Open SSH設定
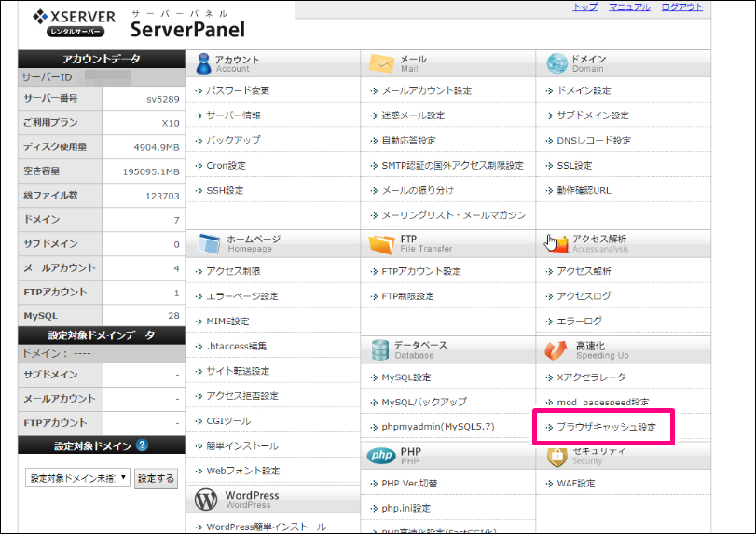The image size is (756, 534). click(x=225, y=190)
